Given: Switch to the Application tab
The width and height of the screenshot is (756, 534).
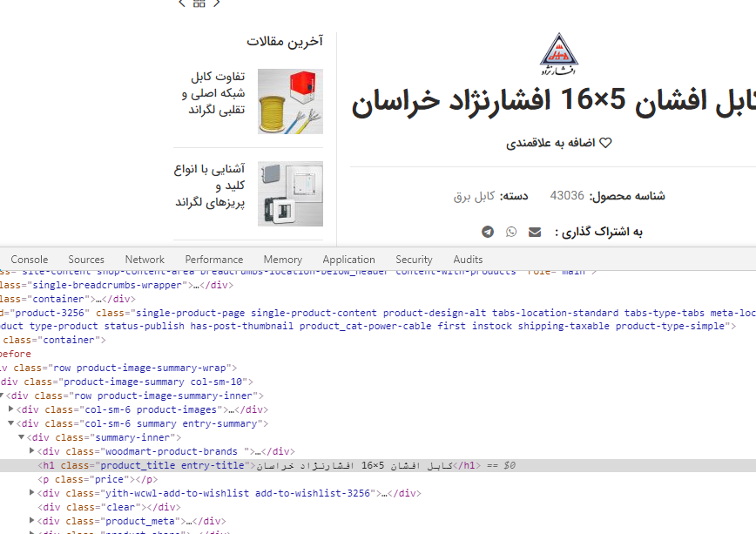Looking at the screenshot, I should point(348,260).
